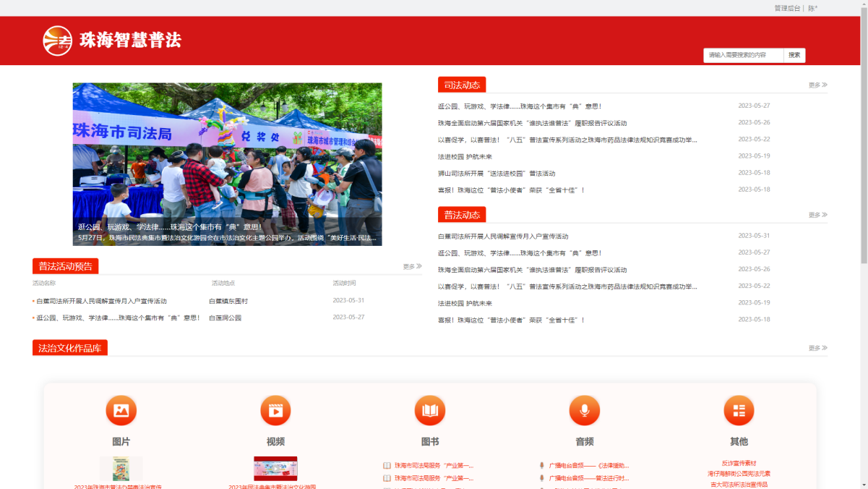Expand 更多 in 法治文化作品库 section
The width and height of the screenshot is (868, 489).
[817, 349]
